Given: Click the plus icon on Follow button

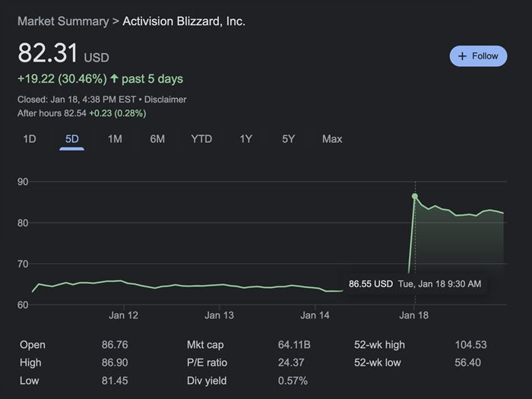Looking at the screenshot, I should 462,56.
